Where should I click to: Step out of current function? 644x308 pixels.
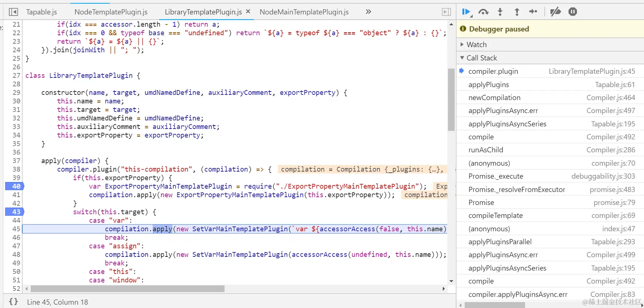[517, 12]
